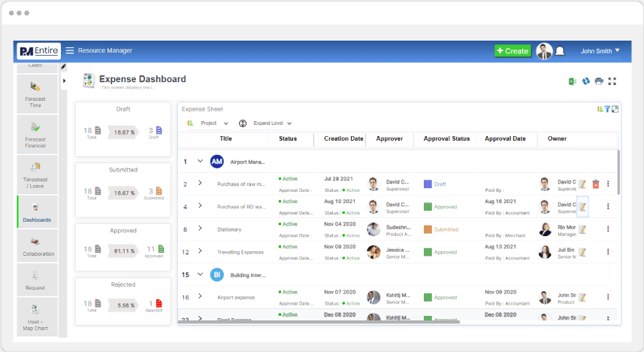Open the notifications bell
Viewport: 644px width, 352px height.
560,51
